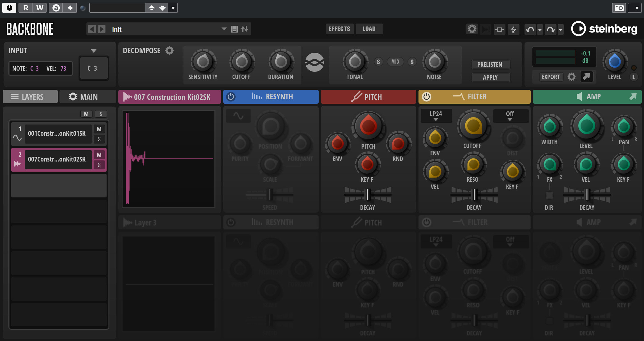Click the C 3 trigger pad
This screenshot has height=341, width=644.
(93, 68)
